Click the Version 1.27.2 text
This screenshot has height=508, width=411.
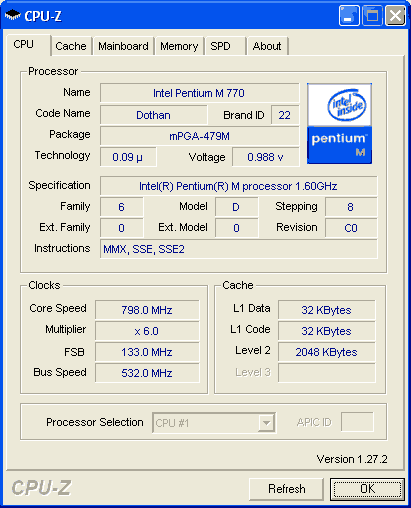352,459
